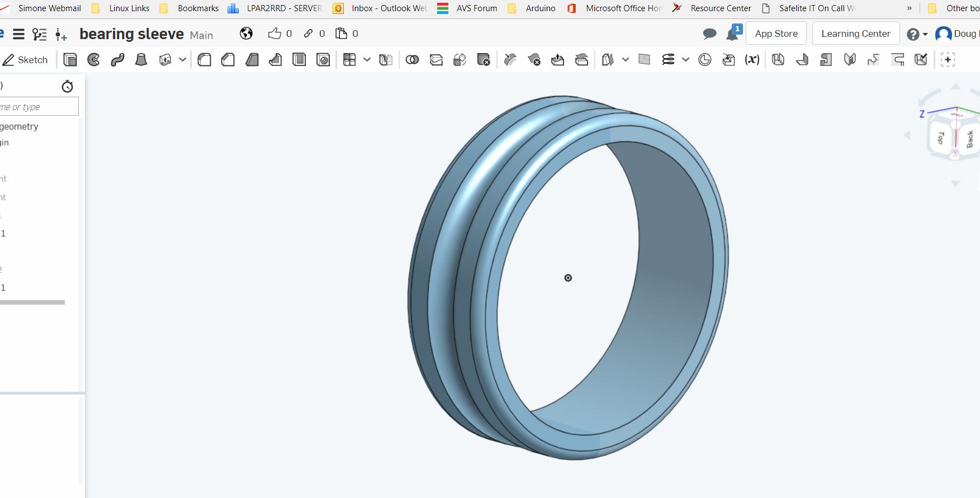Screen dimensions: 980x498
Task: Pick the Shell tool
Action: coord(300,60)
